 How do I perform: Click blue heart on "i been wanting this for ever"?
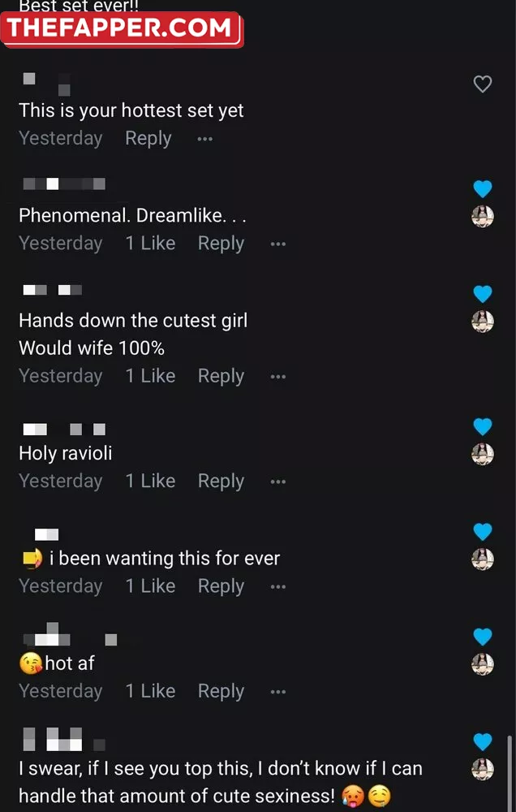click(483, 532)
